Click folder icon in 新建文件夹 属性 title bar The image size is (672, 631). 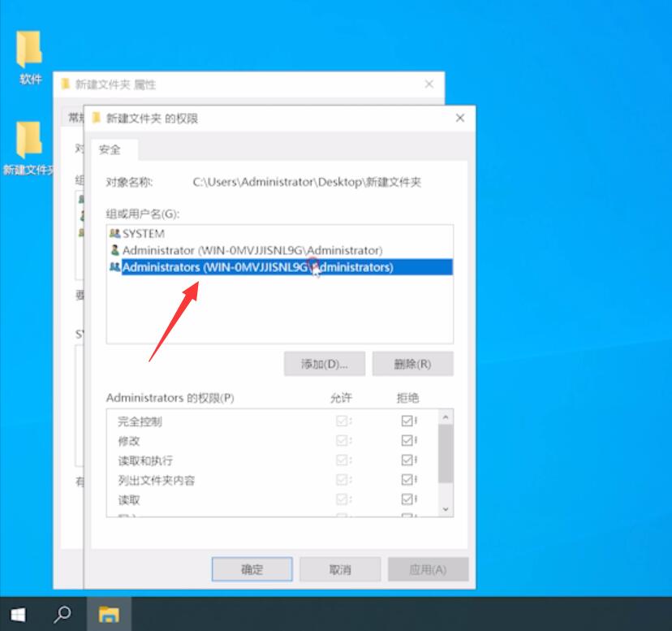tap(66, 84)
